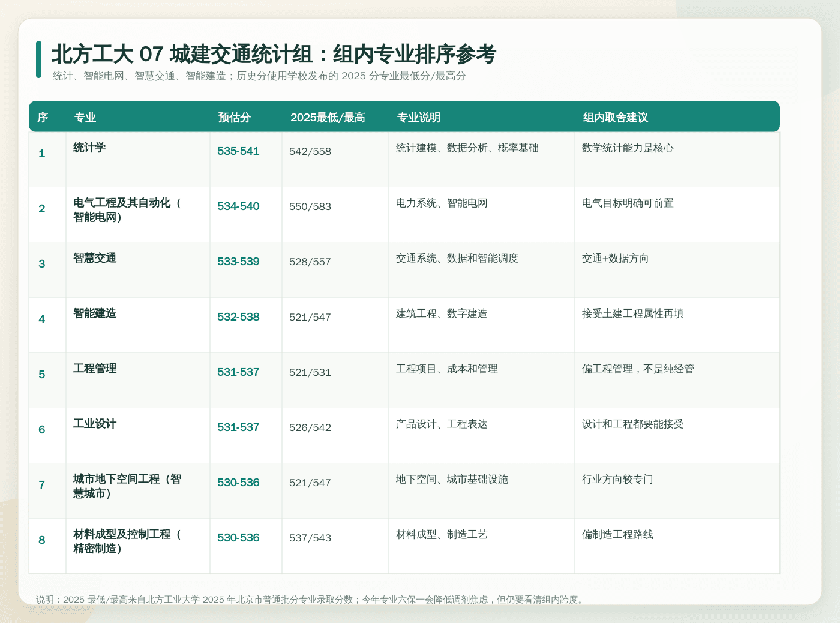Click the 组内取舍建议 column header
This screenshot has width=840, height=623.
click(x=616, y=117)
